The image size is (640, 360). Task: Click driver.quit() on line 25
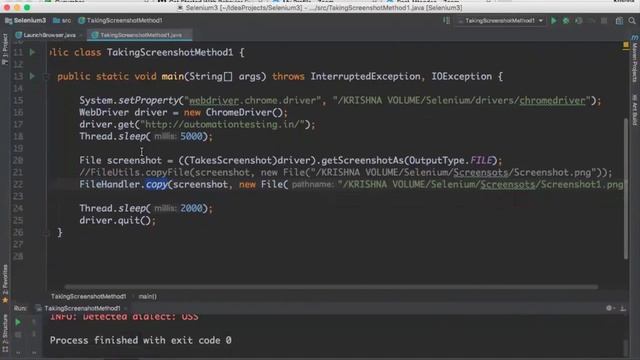(117, 221)
